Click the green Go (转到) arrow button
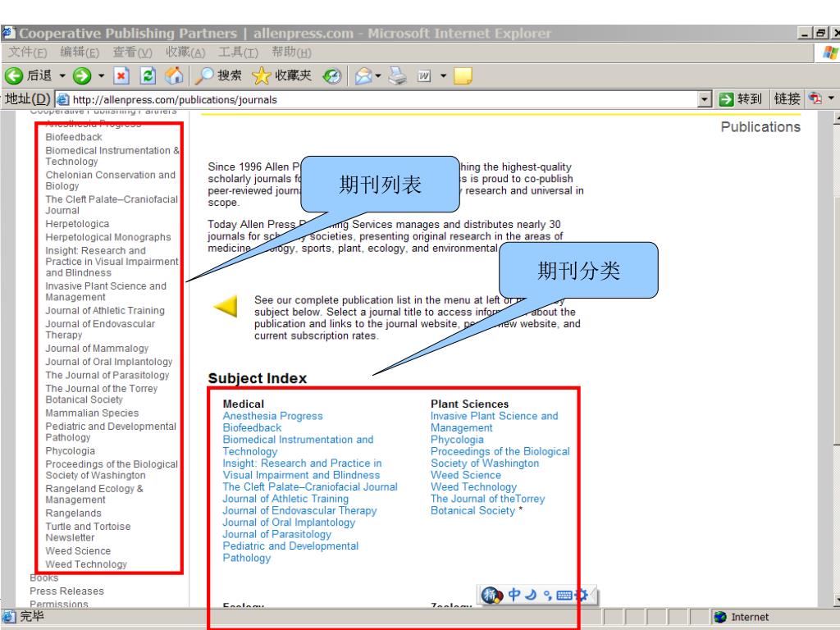 [x=726, y=99]
